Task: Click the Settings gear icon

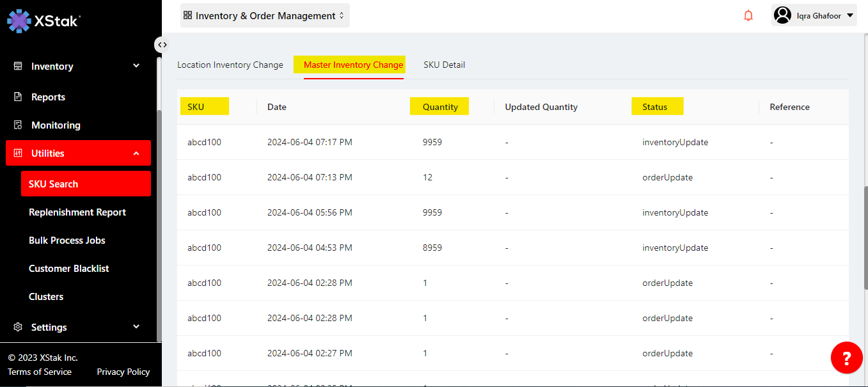Action: tap(18, 327)
